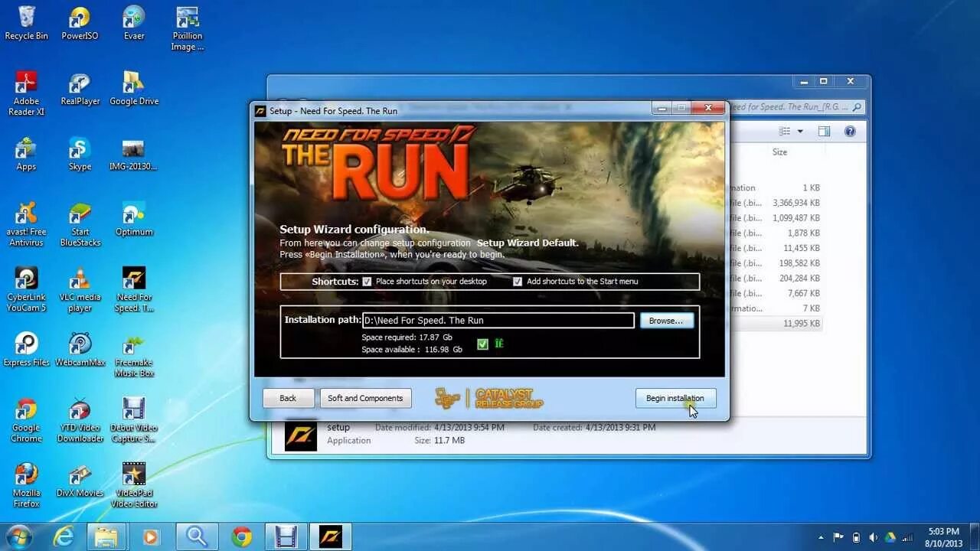Open the Apps desktop icon
Screen dimensions: 980x551
click(x=26, y=153)
